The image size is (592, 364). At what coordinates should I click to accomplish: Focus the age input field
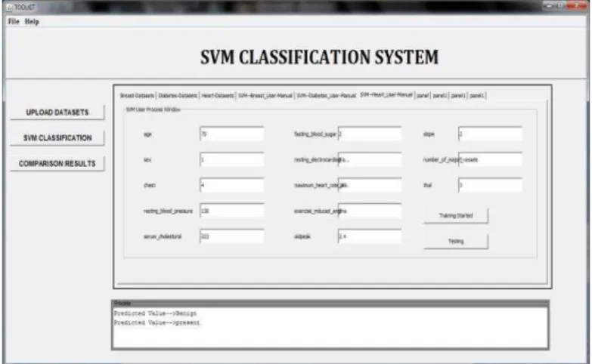(x=232, y=134)
